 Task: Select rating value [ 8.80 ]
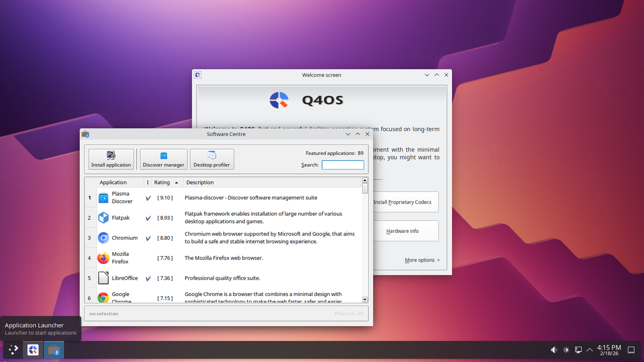165,238
